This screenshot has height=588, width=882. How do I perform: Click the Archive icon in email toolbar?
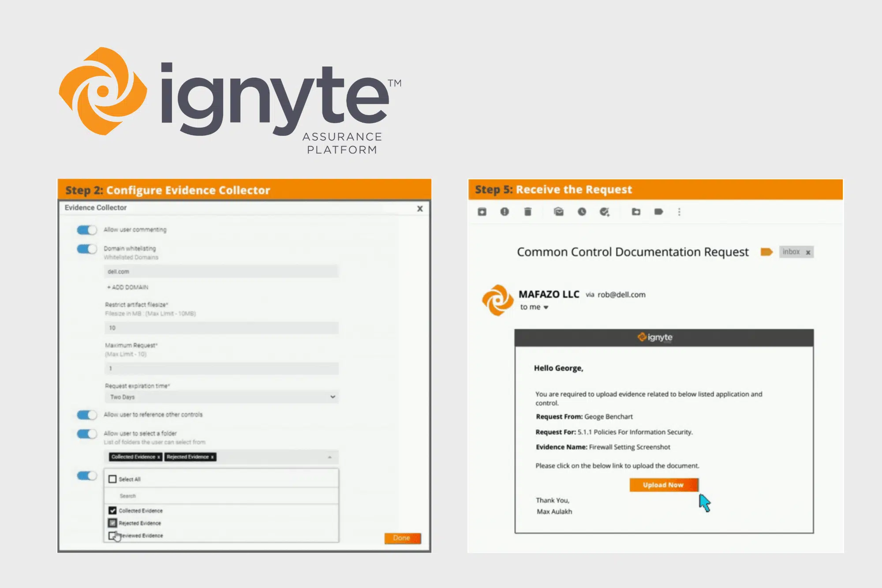tap(482, 212)
